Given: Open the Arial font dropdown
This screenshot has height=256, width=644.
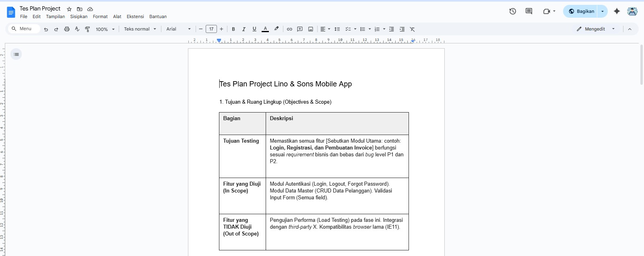Looking at the screenshot, I should pos(179,29).
